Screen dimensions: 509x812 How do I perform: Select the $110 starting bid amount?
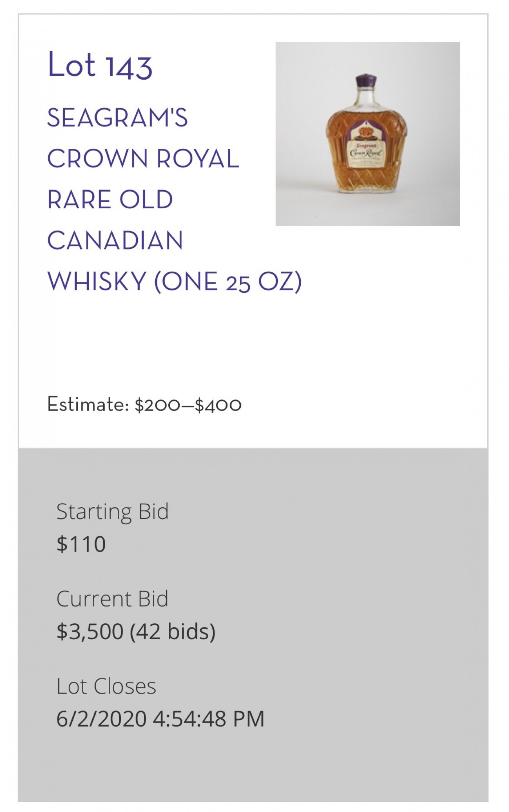click(x=81, y=544)
